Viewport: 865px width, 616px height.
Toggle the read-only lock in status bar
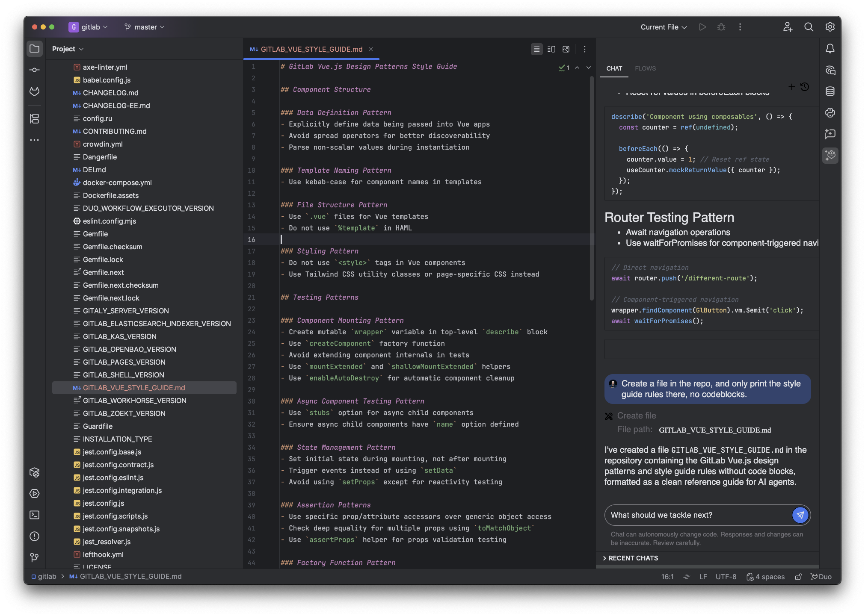point(798,577)
